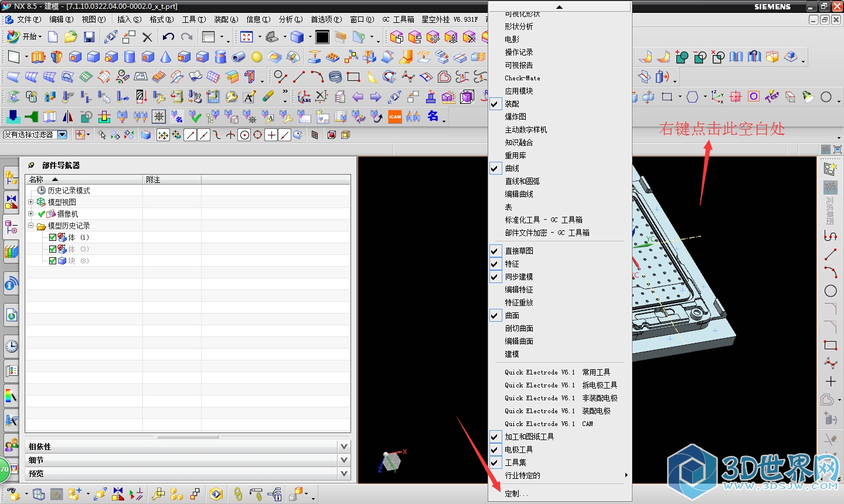Select the Extrude tool icon
Image resolution: width=844 pixels, height=504 pixels.
[38, 57]
